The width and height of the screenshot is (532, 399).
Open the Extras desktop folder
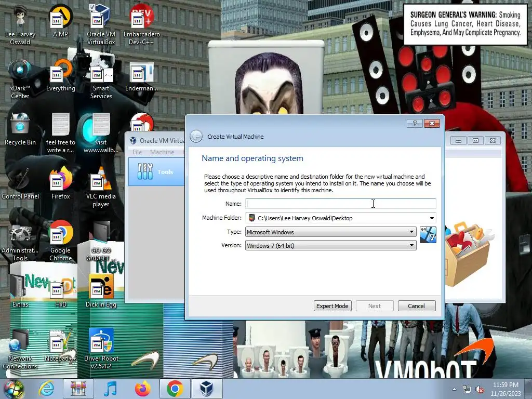coord(20,292)
